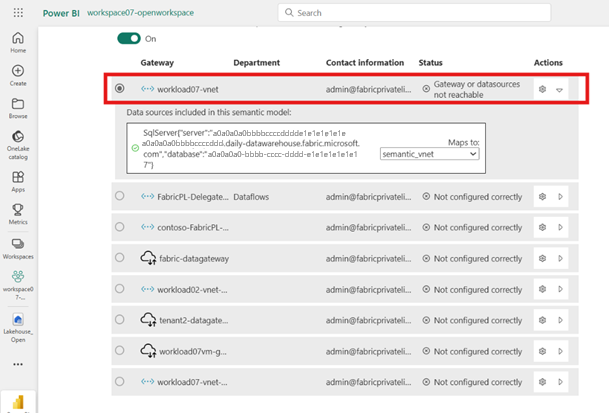Viewport: 609px width, 413px height.
Task: Open settings gear for workload02-vnet gateway
Action: 543,289
